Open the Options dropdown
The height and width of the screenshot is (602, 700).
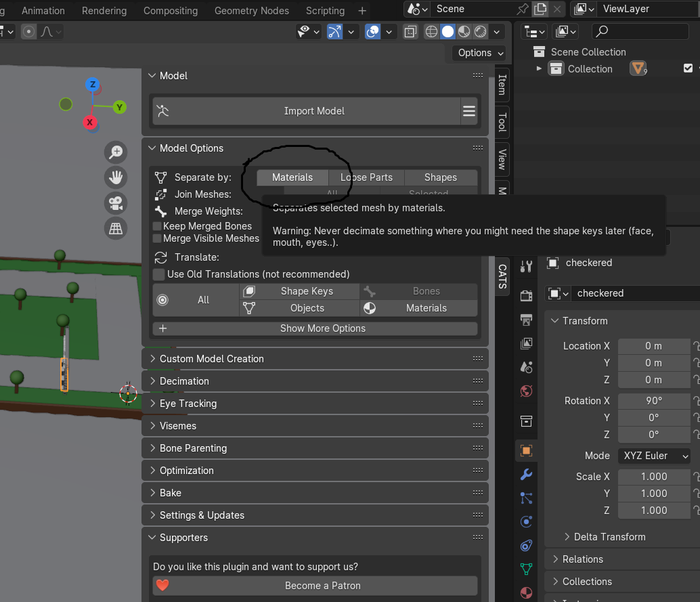479,53
